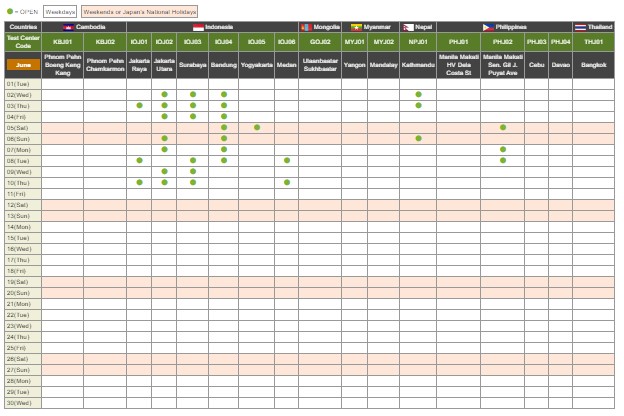Click the MYJ02 test center code
The width and height of the screenshot is (624, 416).
pos(384,42)
